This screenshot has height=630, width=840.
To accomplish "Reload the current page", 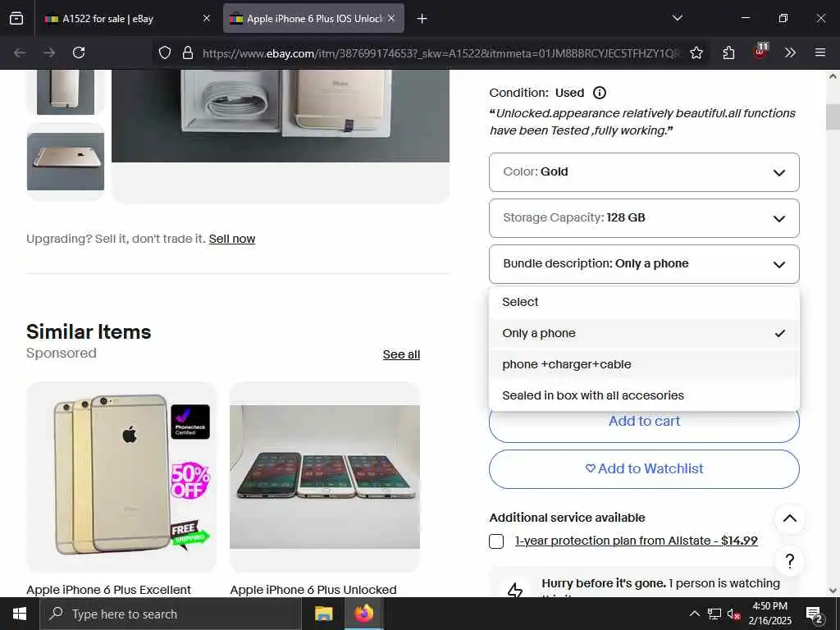I will [x=79, y=52].
